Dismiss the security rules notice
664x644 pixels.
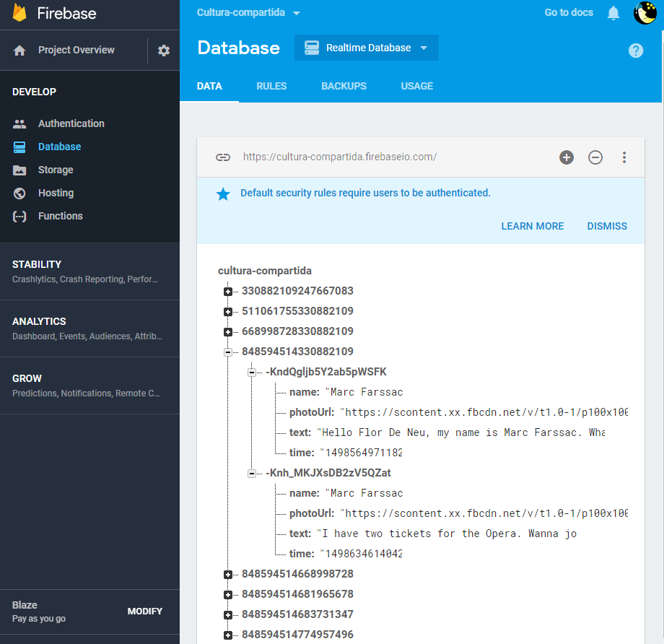(607, 226)
